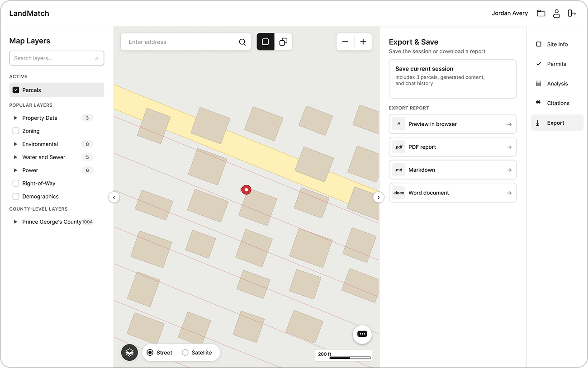Screen dimensions: 588x368
Task: Export as Word document
Action: coord(453,193)
